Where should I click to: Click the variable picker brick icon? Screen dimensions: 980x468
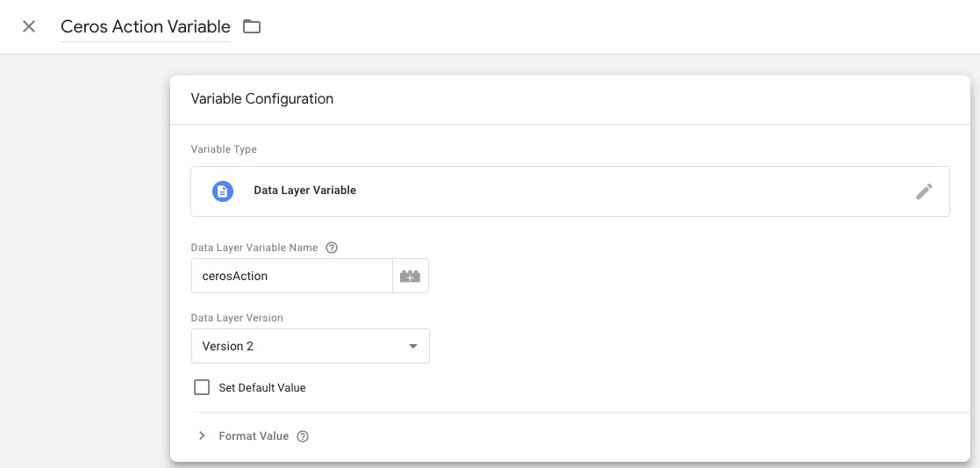410,276
